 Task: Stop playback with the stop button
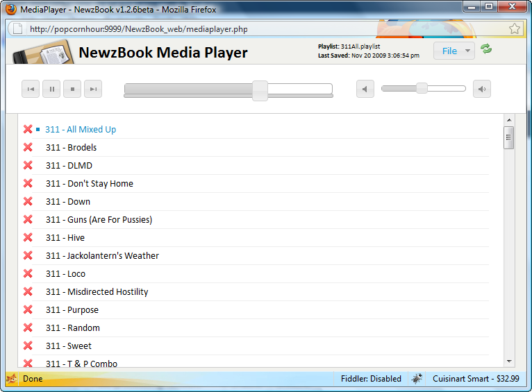72,89
